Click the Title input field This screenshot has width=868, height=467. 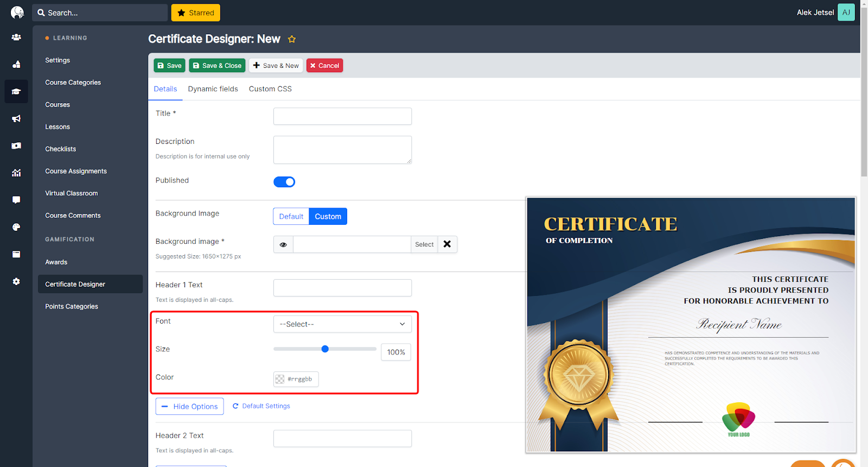[342, 116]
